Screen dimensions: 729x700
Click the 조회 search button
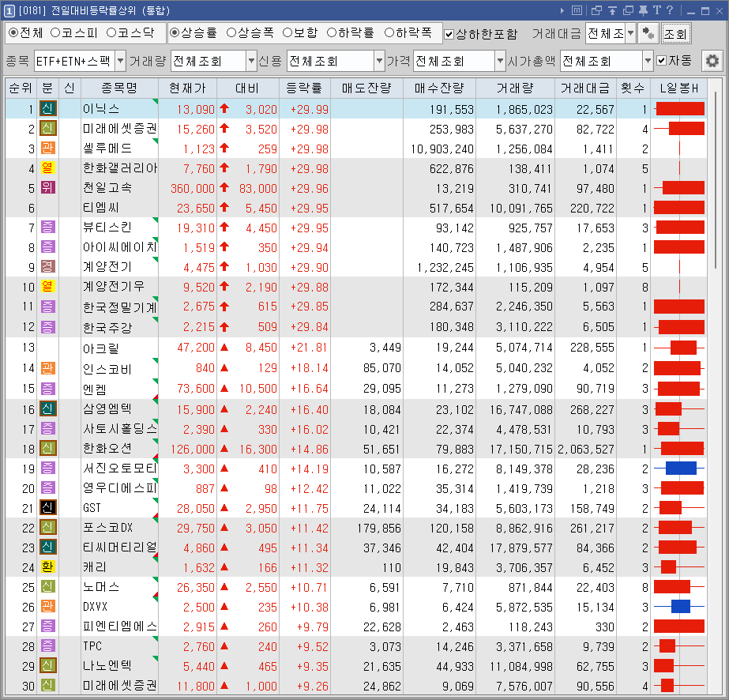tap(676, 33)
